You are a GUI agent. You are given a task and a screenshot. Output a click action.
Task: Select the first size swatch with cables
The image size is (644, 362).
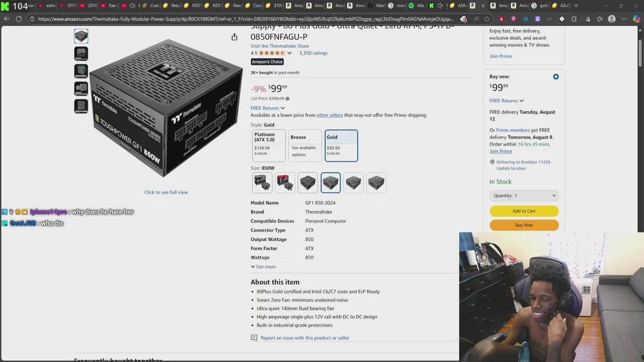[x=262, y=183]
